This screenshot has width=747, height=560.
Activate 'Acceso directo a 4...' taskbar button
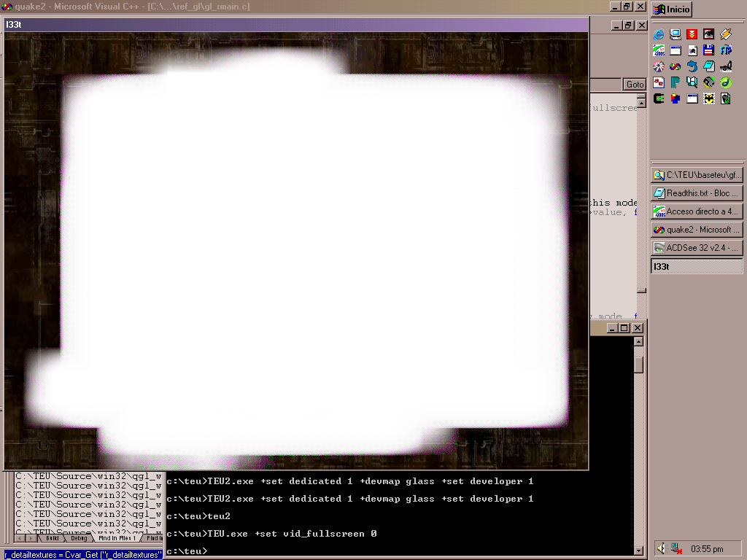coord(697,211)
